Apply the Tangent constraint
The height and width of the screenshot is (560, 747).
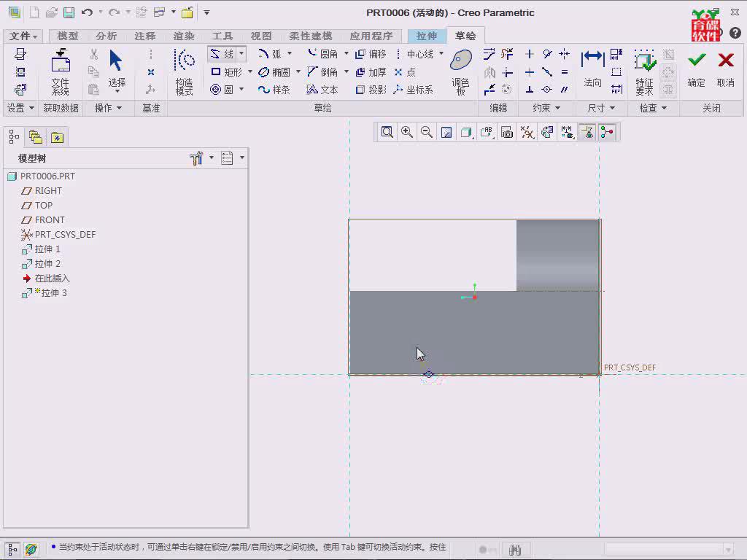coord(547,54)
